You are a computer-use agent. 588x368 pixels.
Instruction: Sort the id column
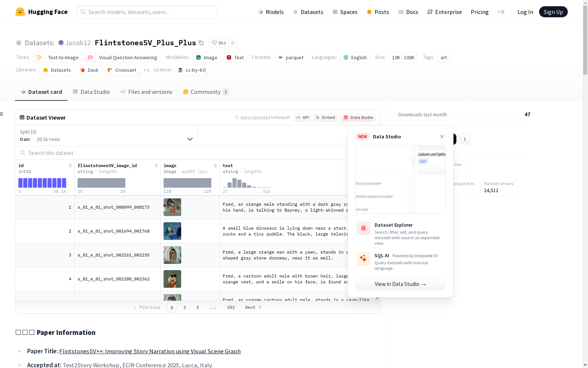[x=70, y=166]
